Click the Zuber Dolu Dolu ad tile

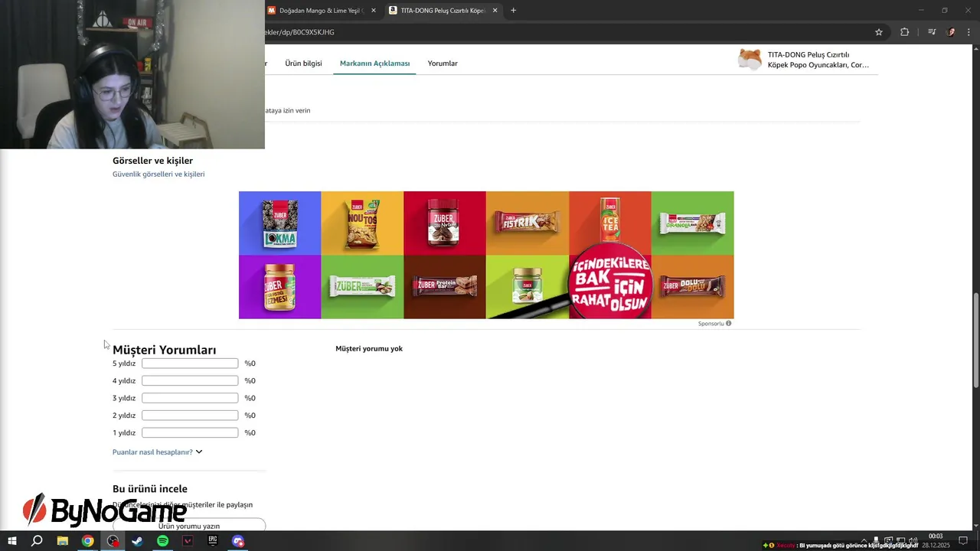coord(693,287)
